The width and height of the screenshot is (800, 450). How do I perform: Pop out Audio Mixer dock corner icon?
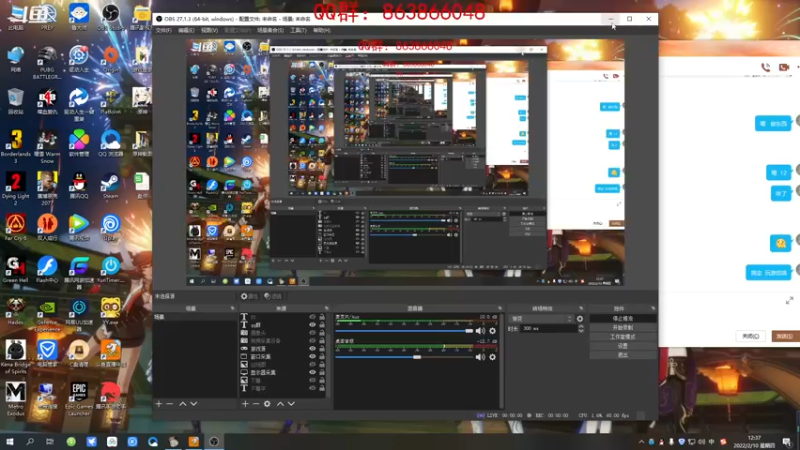pyautogui.click(x=499, y=308)
